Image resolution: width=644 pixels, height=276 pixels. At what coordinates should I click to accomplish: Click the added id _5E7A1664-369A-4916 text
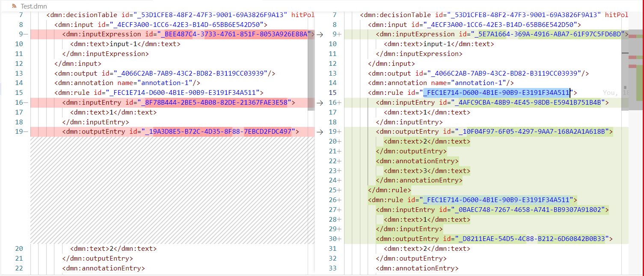click(547, 34)
